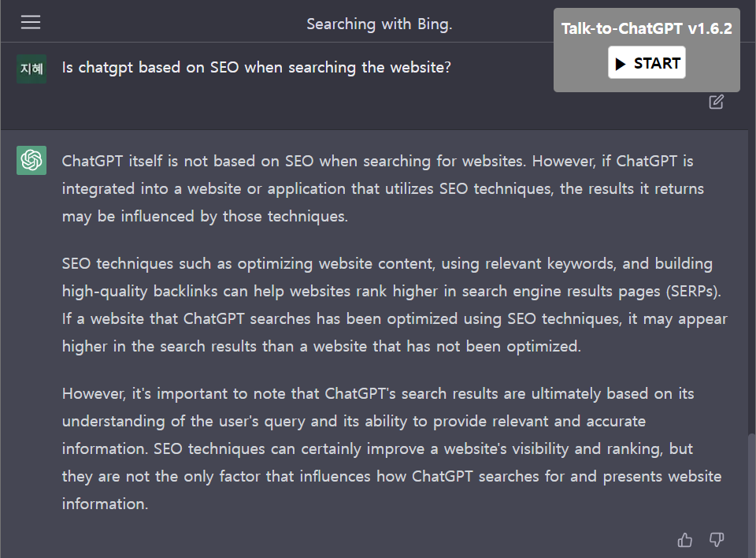Click the "Searching with Bing." header title
Screen dimensions: 756x558
380,24
